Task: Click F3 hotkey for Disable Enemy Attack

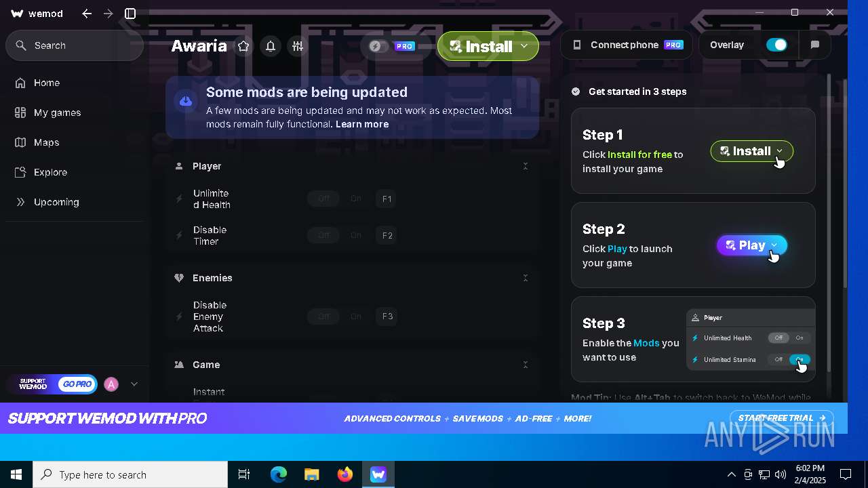Action: pos(387,316)
